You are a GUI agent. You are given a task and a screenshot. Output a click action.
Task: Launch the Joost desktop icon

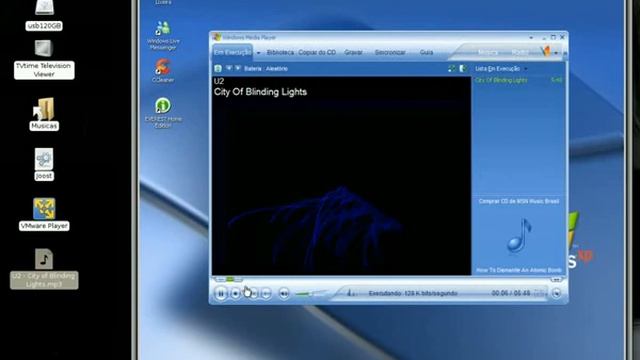click(44, 164)
